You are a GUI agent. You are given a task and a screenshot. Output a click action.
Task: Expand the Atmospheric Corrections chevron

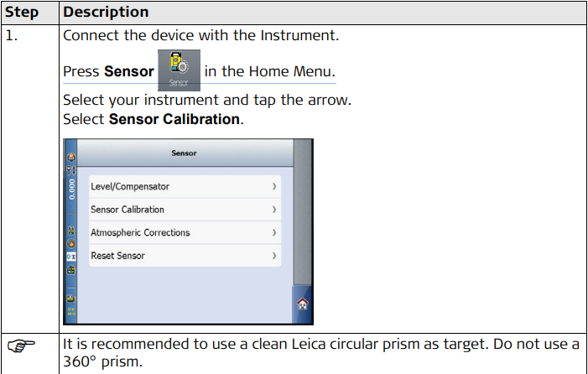point(274,232)
